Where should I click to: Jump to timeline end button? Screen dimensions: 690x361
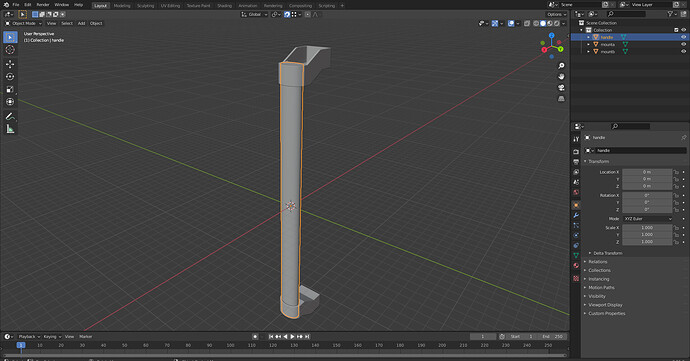[308, 337]
